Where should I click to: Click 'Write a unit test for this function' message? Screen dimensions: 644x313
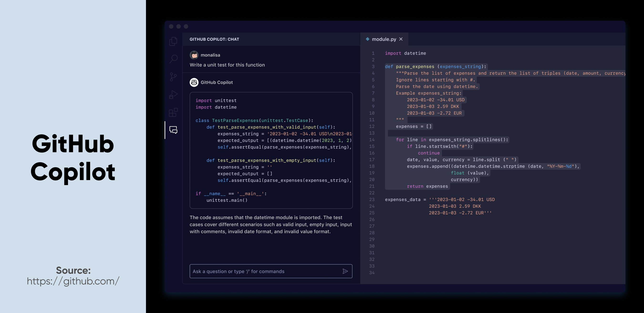point(227,65)
